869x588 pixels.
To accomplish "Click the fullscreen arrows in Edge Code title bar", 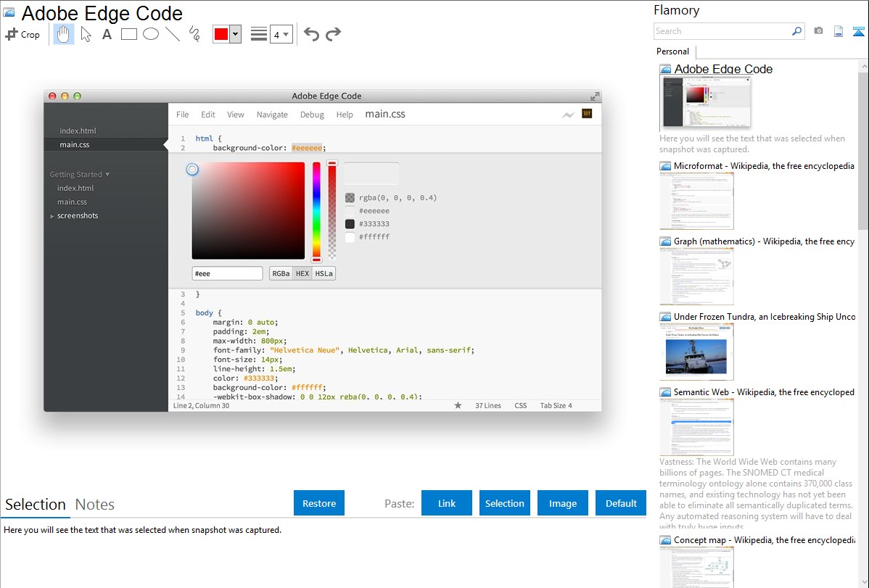I will (595, 96).
